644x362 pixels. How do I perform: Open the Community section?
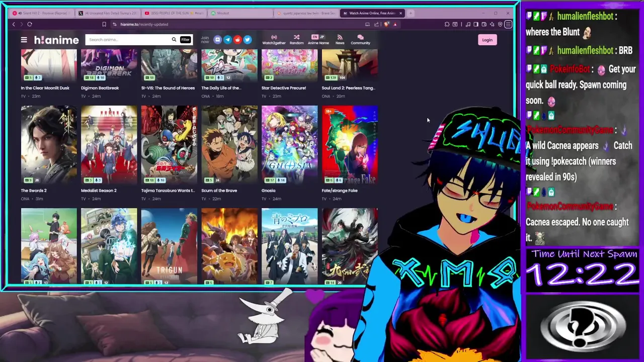pyautogui.click(x=360, y=40)
